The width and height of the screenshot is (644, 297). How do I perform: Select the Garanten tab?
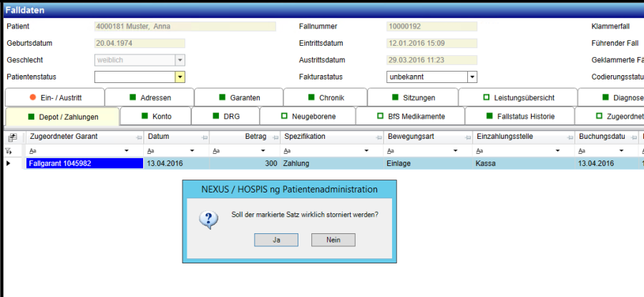pos(239,98)
